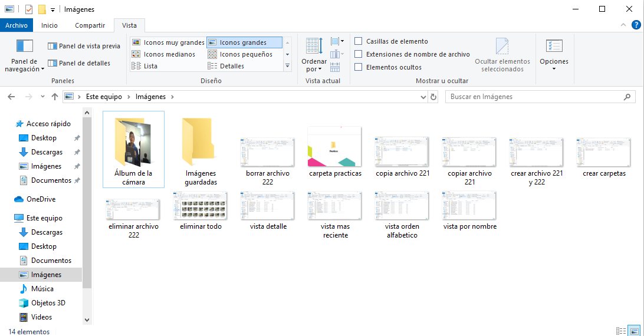Click the Panel de detalles icon
The width and height of the screenshot is (644, 336).
click(52, 63)
